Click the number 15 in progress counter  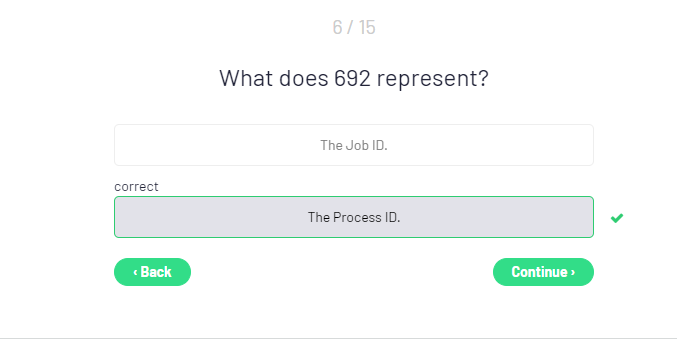coord(367,27)
